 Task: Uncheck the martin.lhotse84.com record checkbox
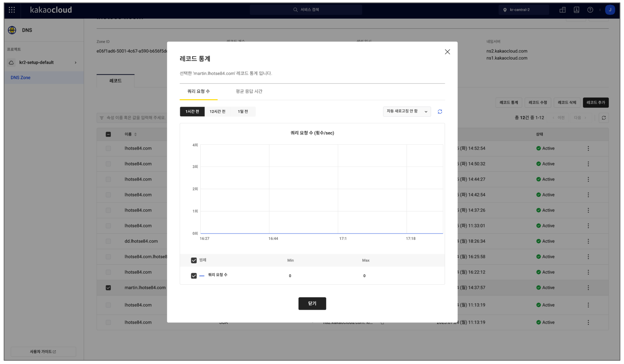pyautogui.click(x=108, y=287)
